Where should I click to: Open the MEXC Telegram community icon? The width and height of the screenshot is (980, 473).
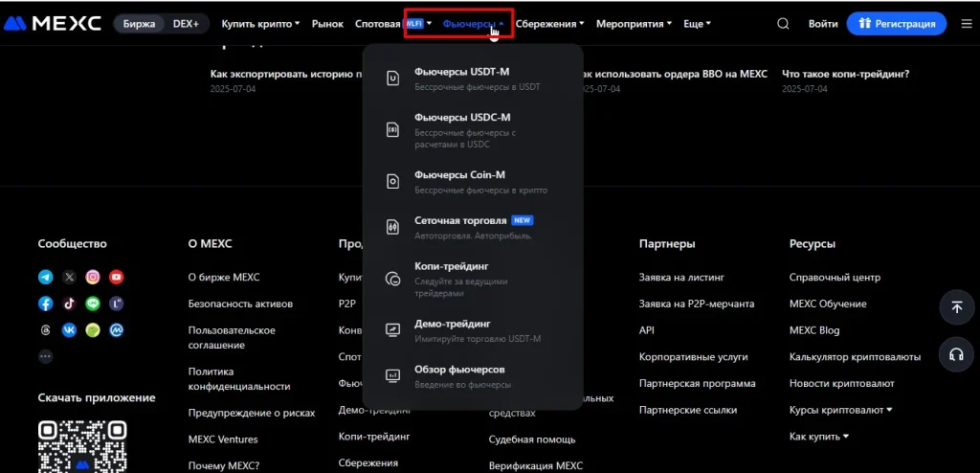pyautogui.click(x=46, y=277)
